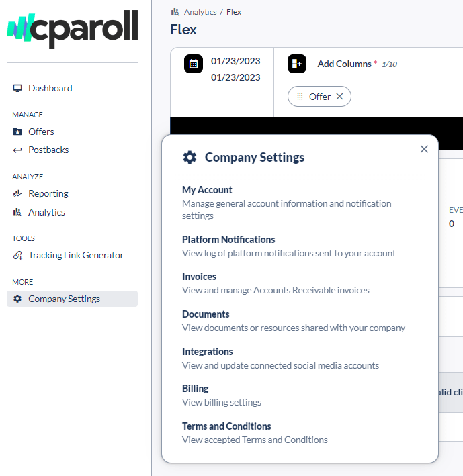This screenshot has height=476, width=463.
Task: Click 'View documents or resources shared' text
Action: [294, 328]
